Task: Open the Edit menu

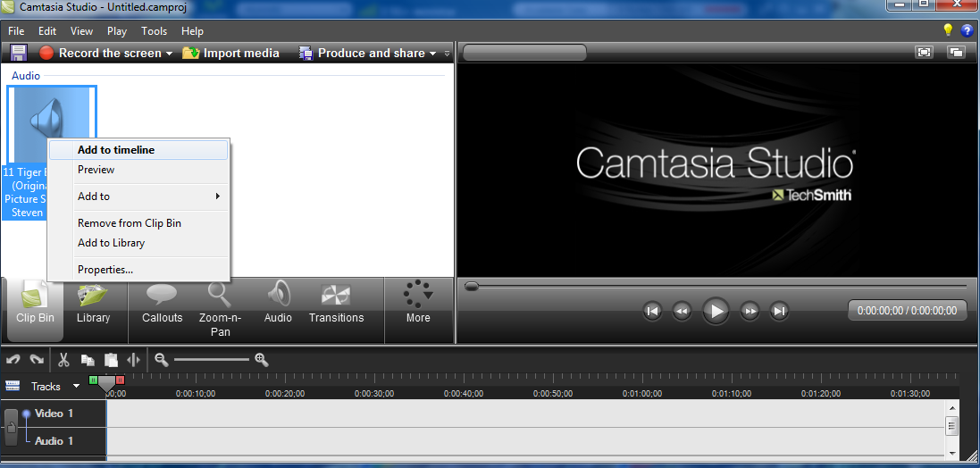Action: click(x=46, y=30)
